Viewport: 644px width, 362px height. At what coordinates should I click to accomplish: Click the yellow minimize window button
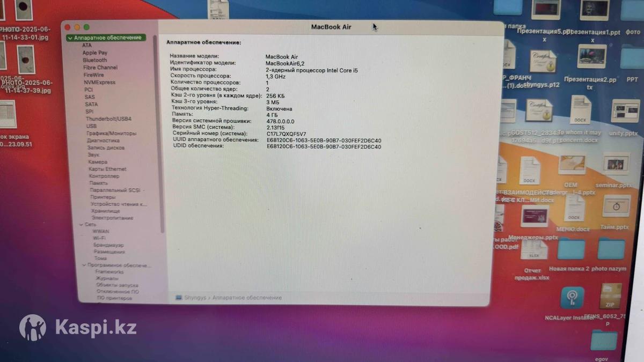[77, 27]
